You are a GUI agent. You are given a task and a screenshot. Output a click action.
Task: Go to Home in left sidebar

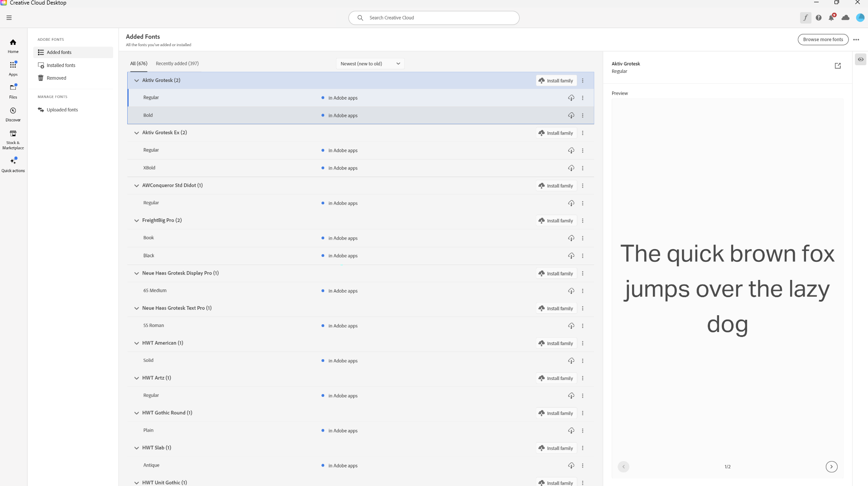[13, 46]
